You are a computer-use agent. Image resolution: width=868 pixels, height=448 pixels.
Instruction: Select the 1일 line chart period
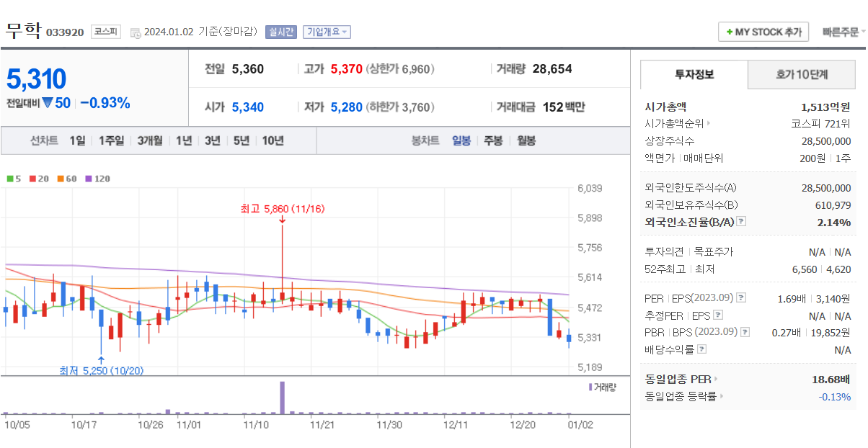click(77, 140)
